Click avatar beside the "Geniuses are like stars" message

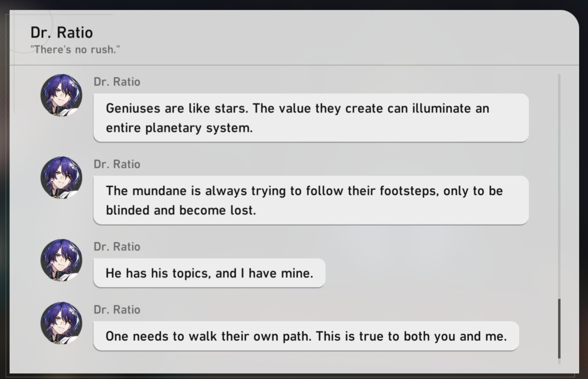61,95
